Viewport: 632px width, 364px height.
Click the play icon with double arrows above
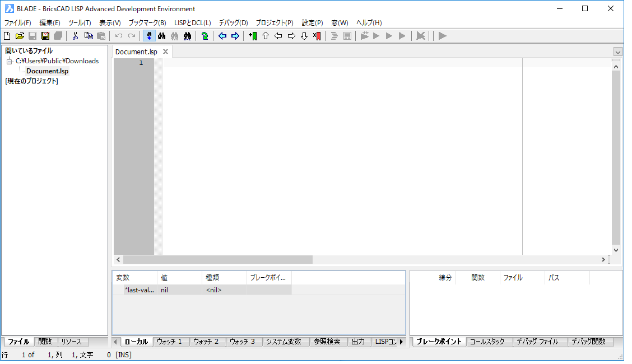(x=364, y=36)
